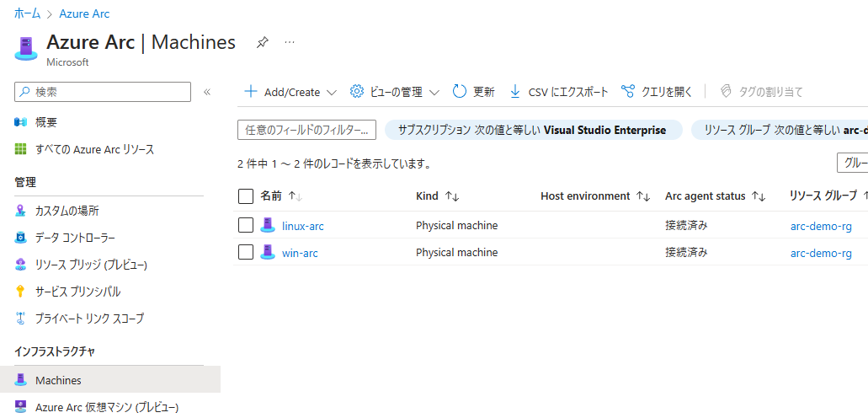Screen dimensions: 868x418
Task: Open arc-demo-rg link in linux-arc row
Action: pos(821,226)
